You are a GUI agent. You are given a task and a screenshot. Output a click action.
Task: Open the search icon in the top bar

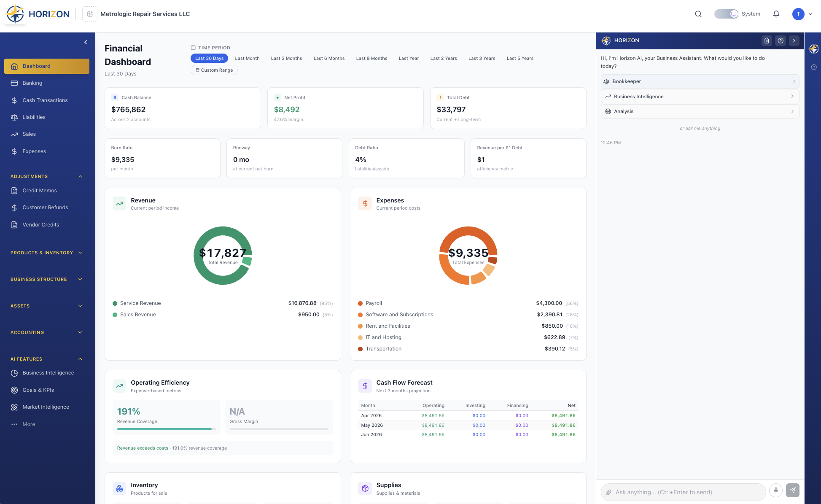(698, 13)
